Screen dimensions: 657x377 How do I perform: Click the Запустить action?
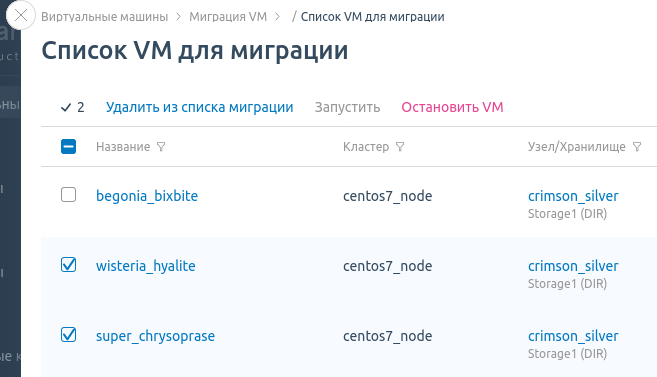[347, 107]
